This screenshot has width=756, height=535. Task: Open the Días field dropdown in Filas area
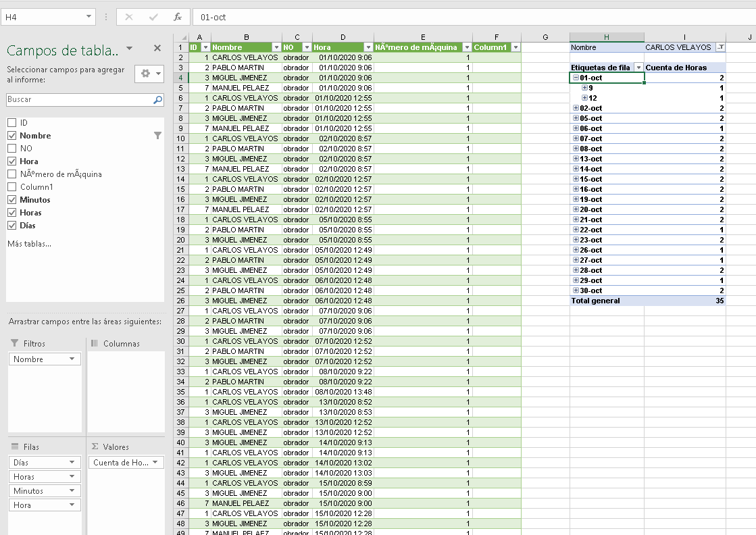point(72,463)
